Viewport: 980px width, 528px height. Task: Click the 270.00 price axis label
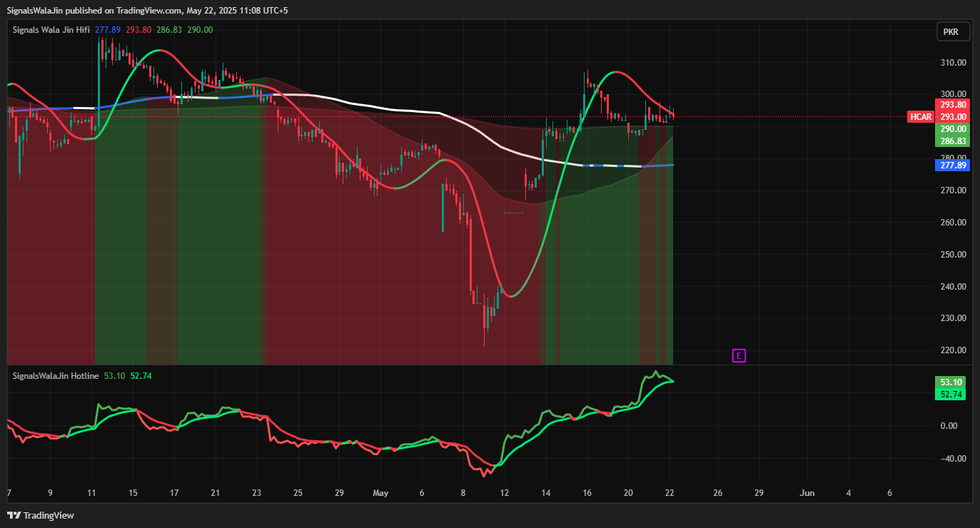tap(954, 191)
